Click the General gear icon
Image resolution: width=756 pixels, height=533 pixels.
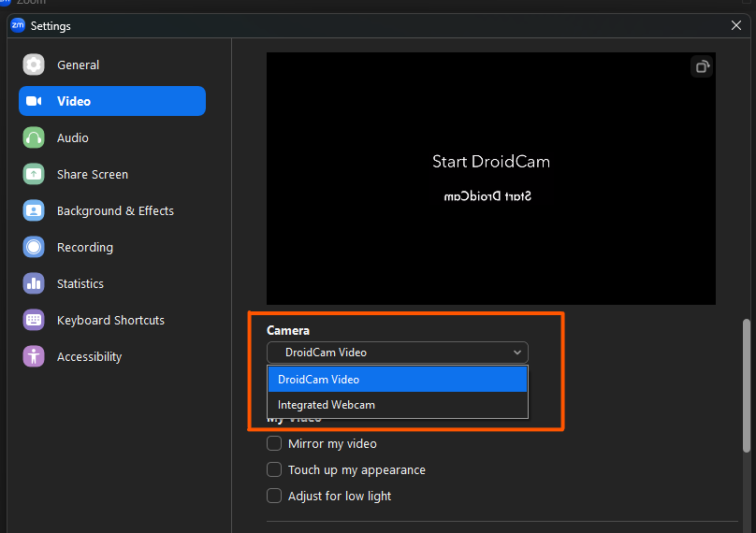point(34,65)
